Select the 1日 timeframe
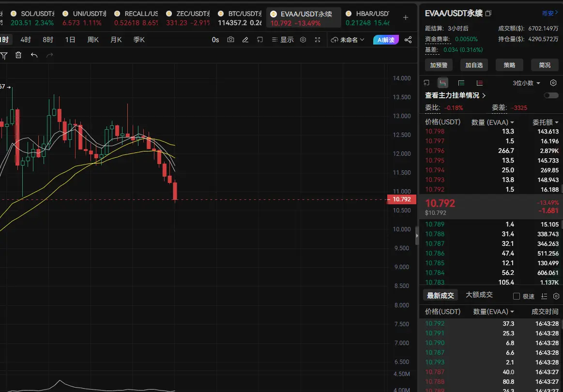This screenshot has width=563, height=392. click(x=70, y=40)
